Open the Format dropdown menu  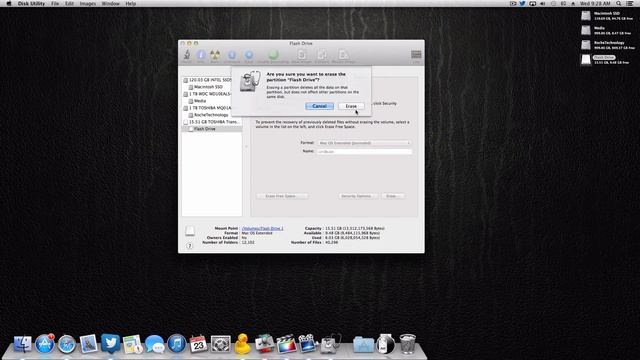(364, 143)
